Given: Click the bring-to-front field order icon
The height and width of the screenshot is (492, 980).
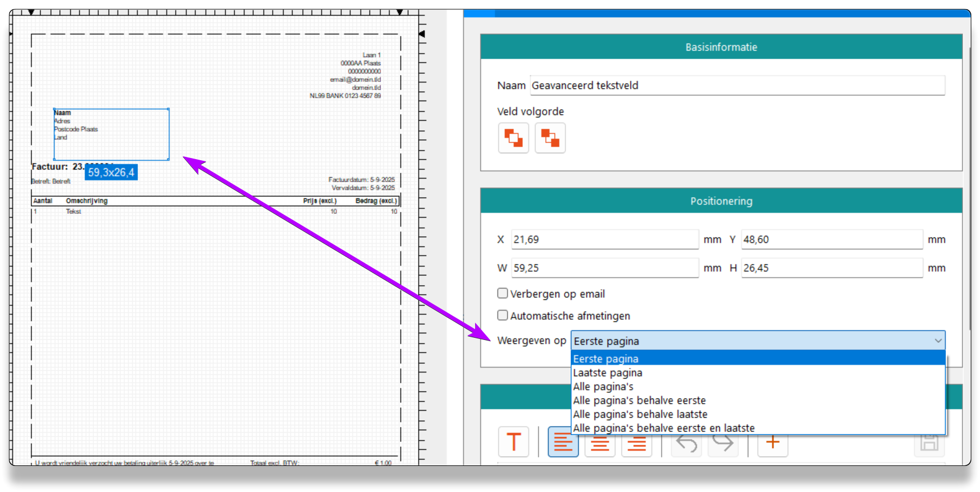Looking at the screenshot, I should pos(513,138).
